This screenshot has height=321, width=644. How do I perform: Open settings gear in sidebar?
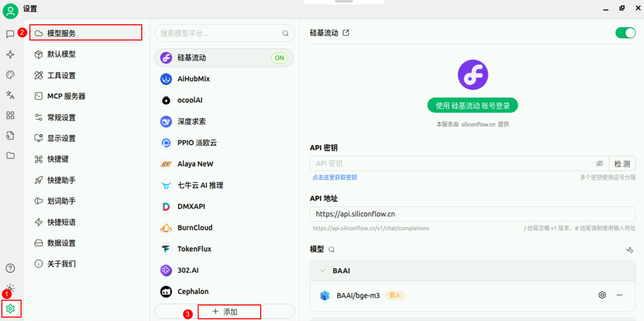pos(10,309)
